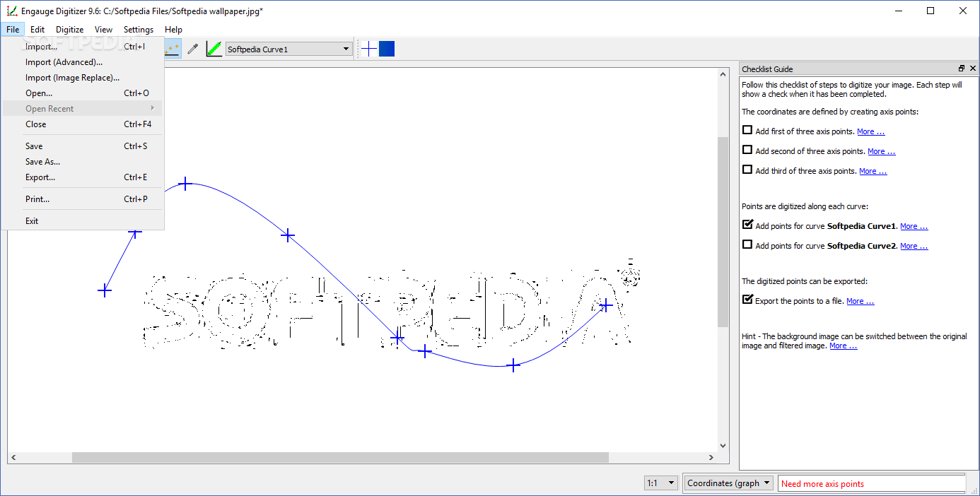Open More link for second axis point

(881, 151)
